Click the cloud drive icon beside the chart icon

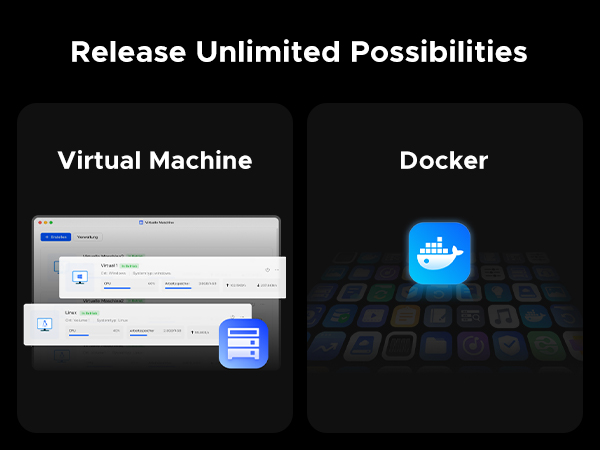pyautogui.click(x=363, y=346)
